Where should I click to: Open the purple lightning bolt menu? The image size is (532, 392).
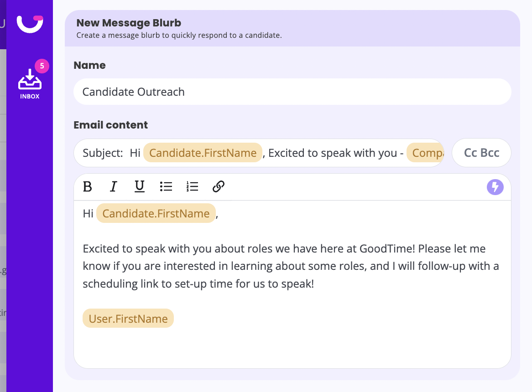click(495, 187)
